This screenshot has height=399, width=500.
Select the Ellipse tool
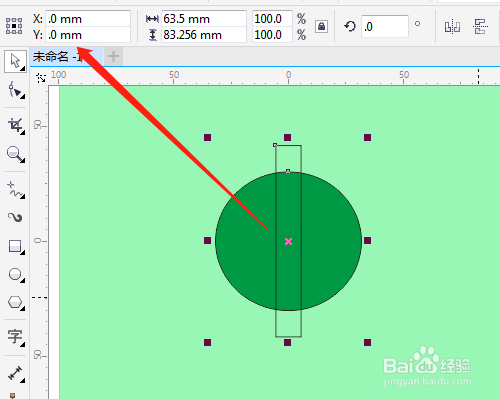(15, 275)
